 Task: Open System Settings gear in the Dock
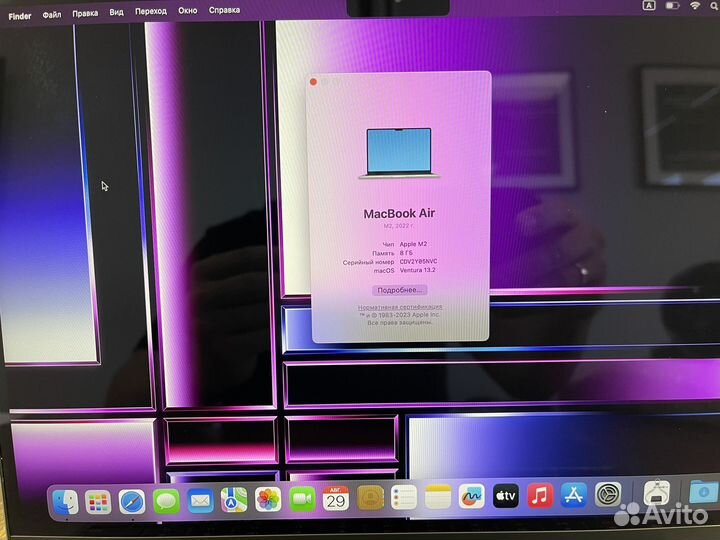pos(608,495)
